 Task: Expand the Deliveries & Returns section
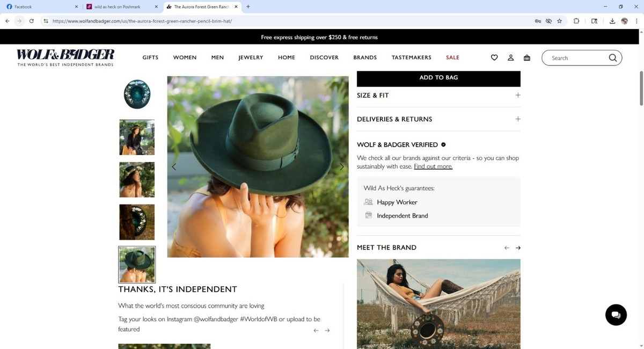438,119
